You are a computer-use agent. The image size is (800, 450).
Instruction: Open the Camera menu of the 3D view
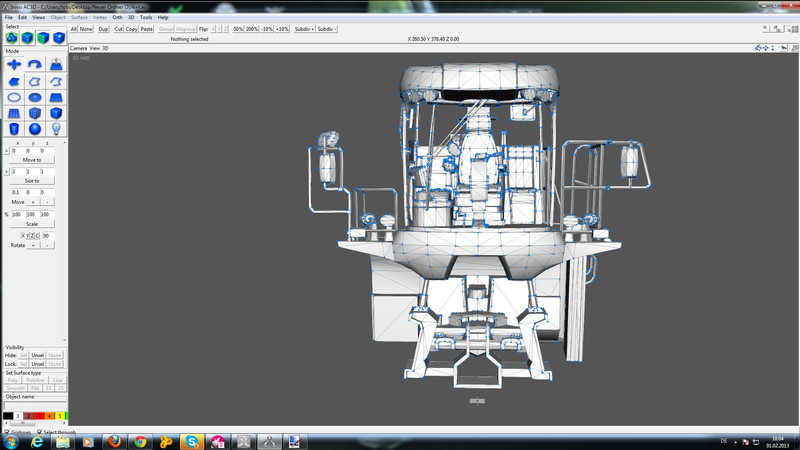(78, 48)
